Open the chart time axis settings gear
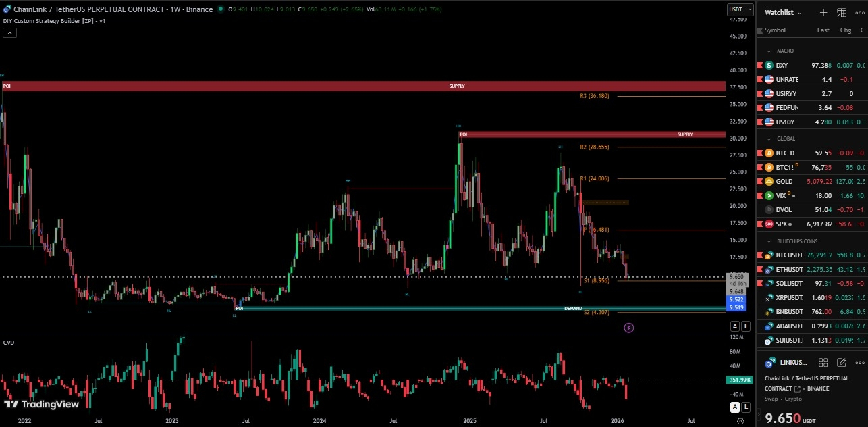 (x=740, y=420)
